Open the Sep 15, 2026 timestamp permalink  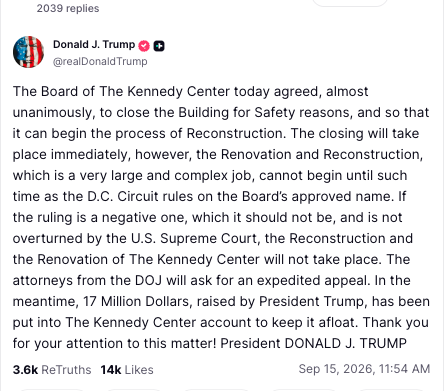pyautogui.click(x=364, y=369)
